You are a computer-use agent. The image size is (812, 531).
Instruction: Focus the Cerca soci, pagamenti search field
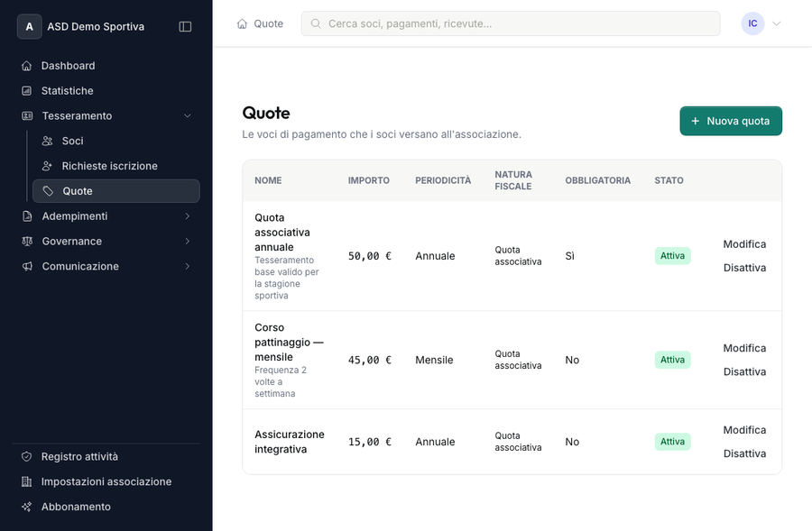click(x=511, y=23)
